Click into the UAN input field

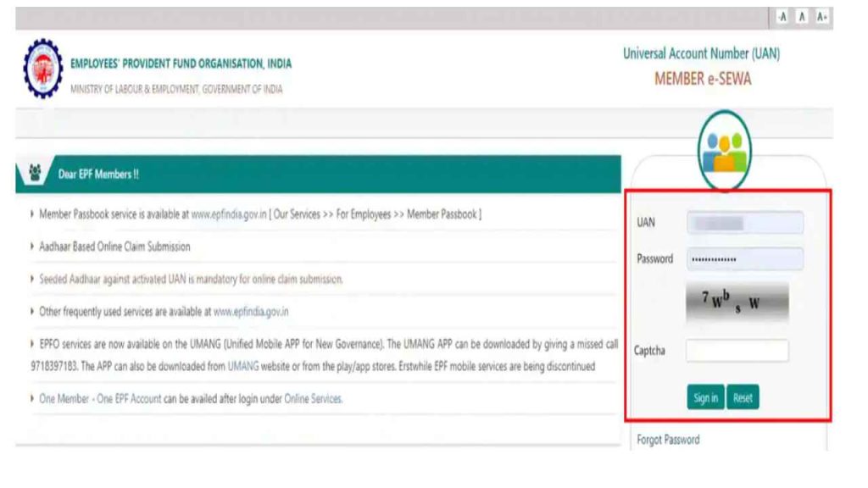pyautogui.click(x=745, y=223)
